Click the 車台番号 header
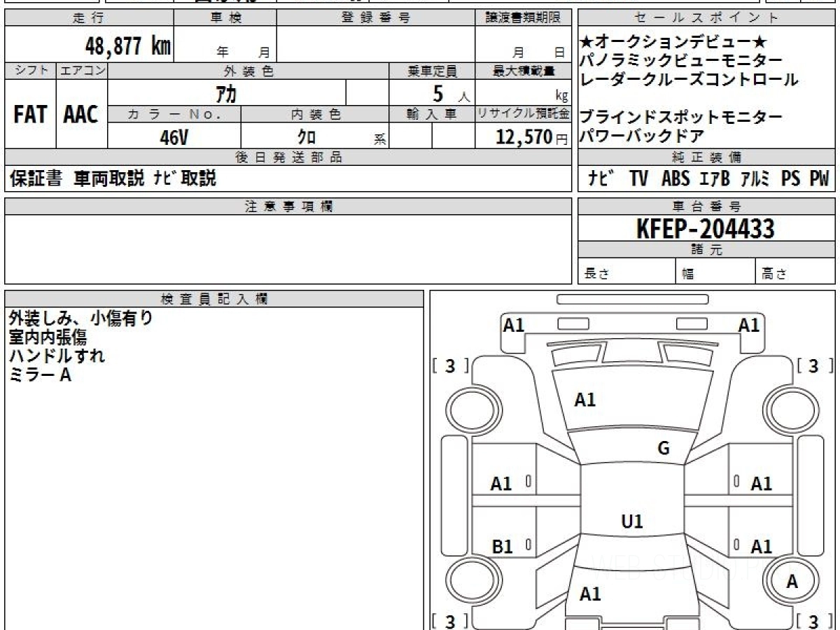The width and height of the screenshot is (840, 630). tap(707, 206)
